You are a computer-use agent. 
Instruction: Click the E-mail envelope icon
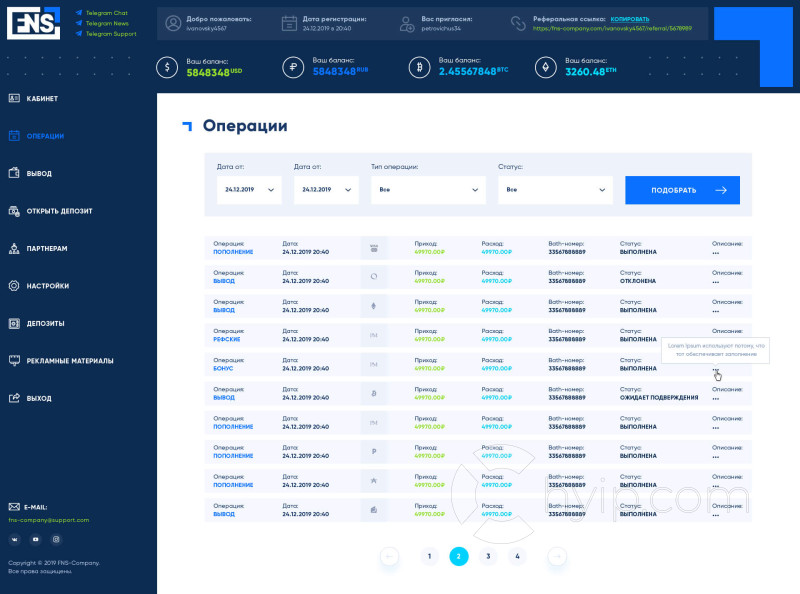pos(14,507)
